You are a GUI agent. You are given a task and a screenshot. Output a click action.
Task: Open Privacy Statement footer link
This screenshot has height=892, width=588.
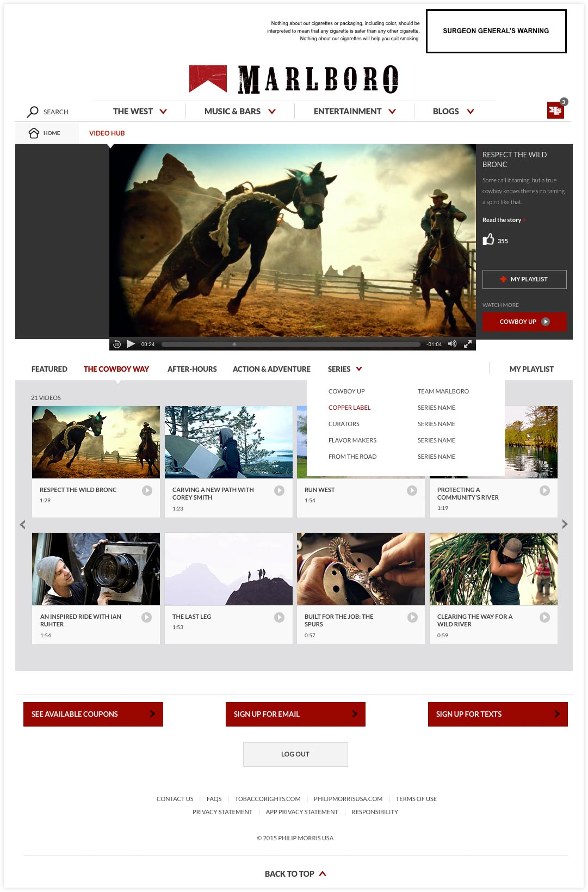pyautogui.click(x=222, y=812)
